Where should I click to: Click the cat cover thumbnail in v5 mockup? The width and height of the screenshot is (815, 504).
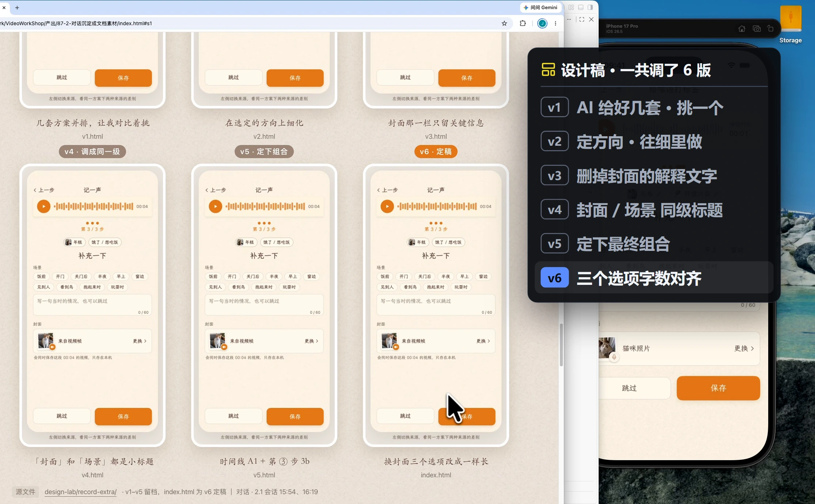(x=217, y=341)
